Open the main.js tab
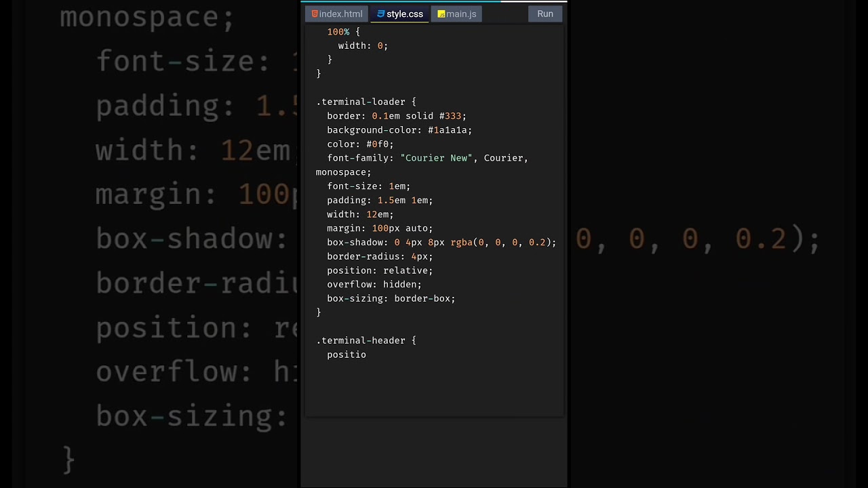The image size is (868, 488). click(x=456, y=14)
